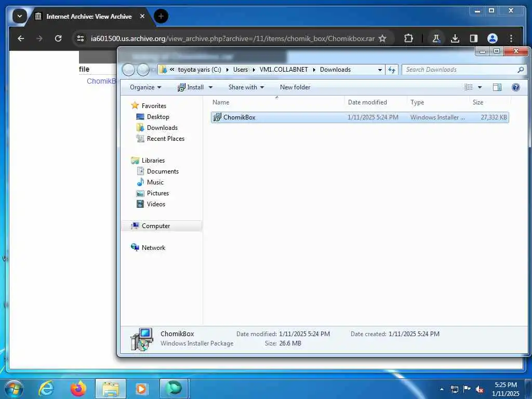Open the Organize menu

(145, 87)
